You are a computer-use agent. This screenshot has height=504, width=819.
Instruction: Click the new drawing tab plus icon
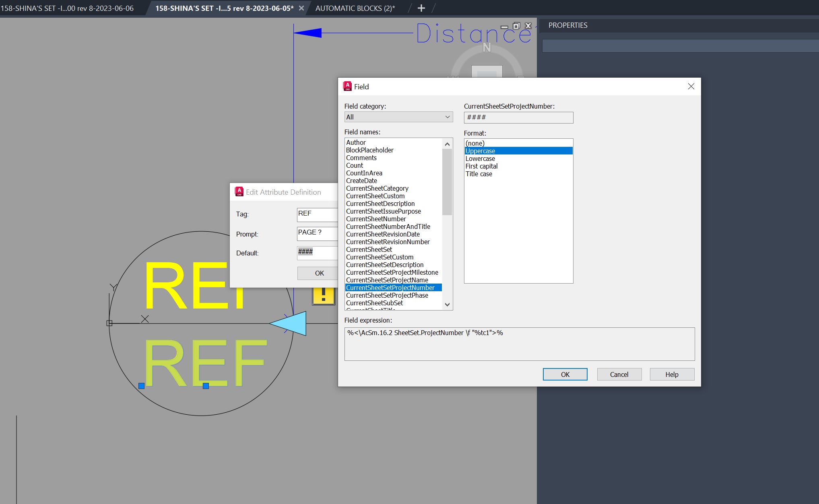coord(421,8)
